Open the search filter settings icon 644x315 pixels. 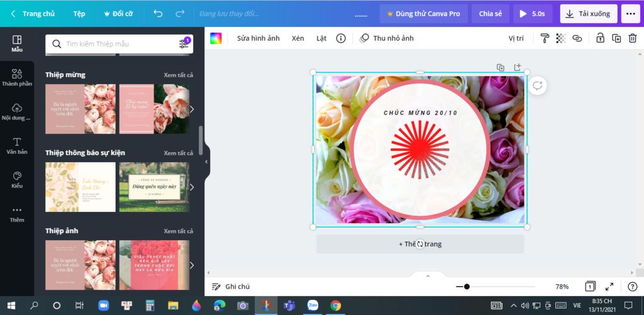coord(184,43)
